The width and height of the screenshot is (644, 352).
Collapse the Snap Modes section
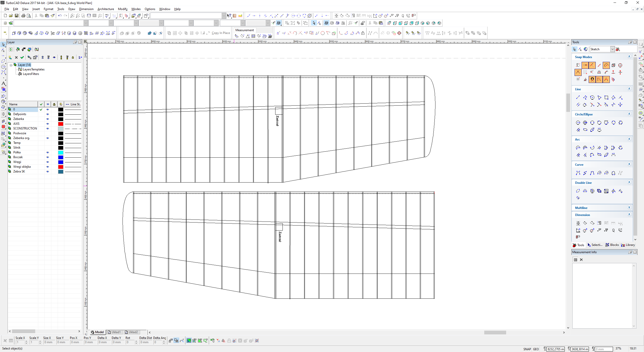click(x=629, y=57)
